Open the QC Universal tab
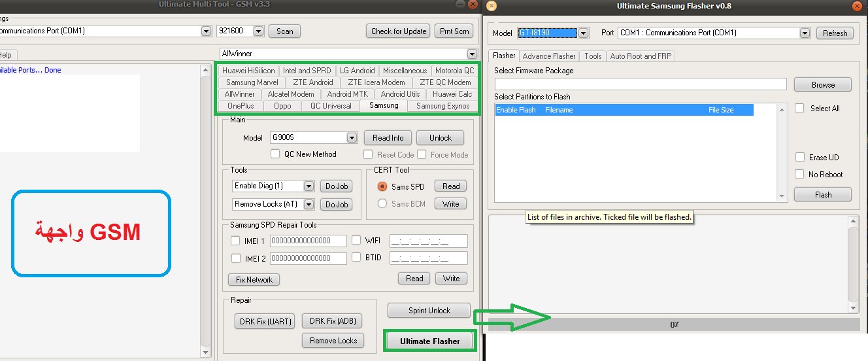Viewport: 868px width, 361px height. tap(331, 106)
